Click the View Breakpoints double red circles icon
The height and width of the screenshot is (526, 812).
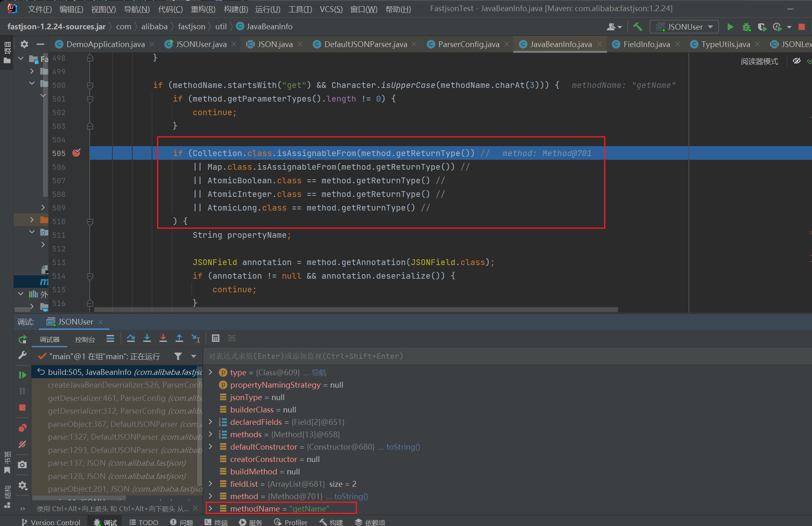pos(22,428)
